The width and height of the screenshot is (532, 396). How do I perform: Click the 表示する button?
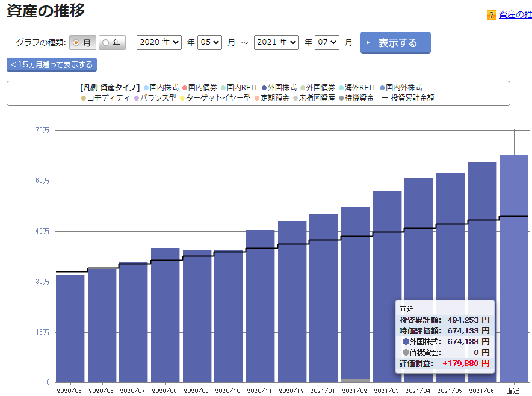click(x=395, y=43)
